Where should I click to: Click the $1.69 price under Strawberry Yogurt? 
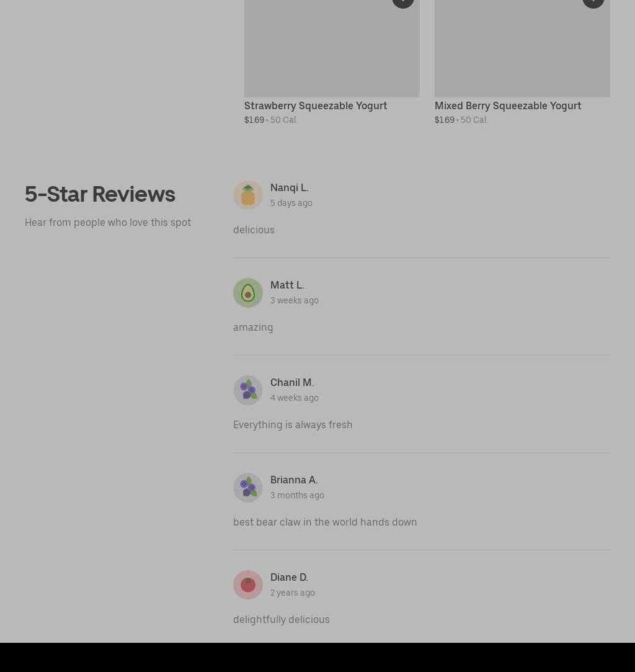pos(254,120)
